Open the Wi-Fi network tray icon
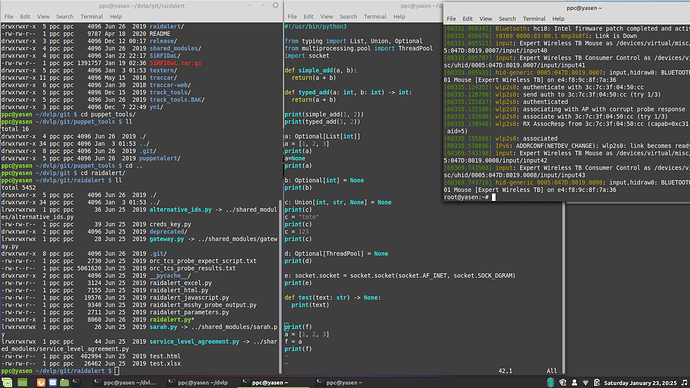 (x=585, y=383)
